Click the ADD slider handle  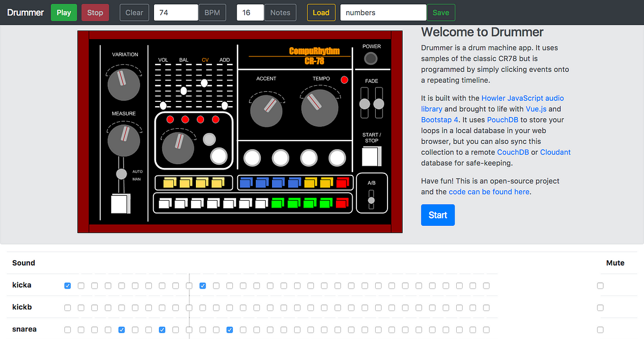tap(224, 105)
